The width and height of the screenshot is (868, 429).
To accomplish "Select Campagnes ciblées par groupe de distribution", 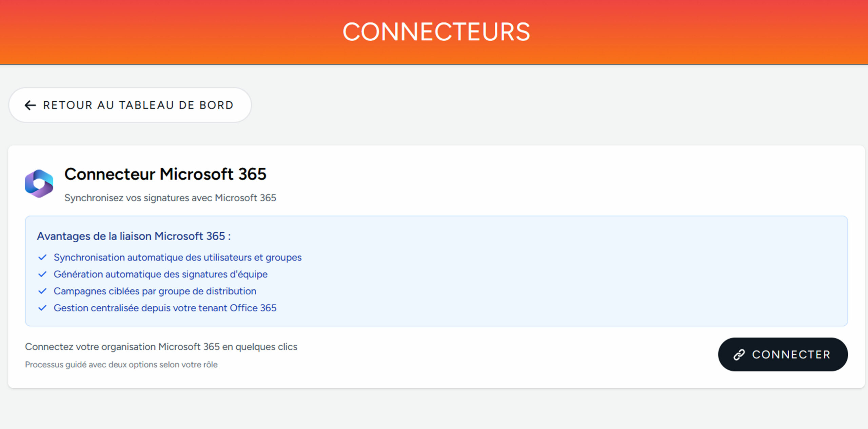I will 155,291.
